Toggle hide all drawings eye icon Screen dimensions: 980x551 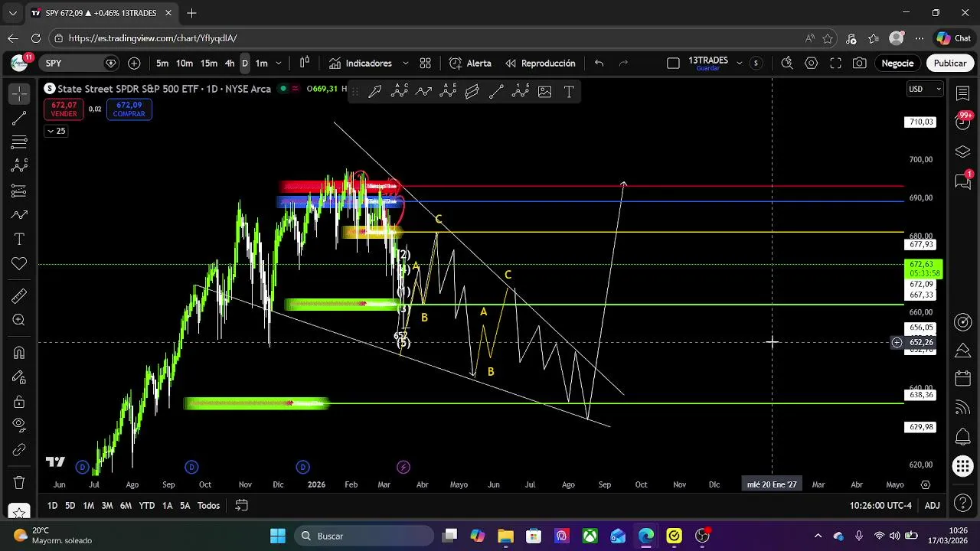point(19,425)
